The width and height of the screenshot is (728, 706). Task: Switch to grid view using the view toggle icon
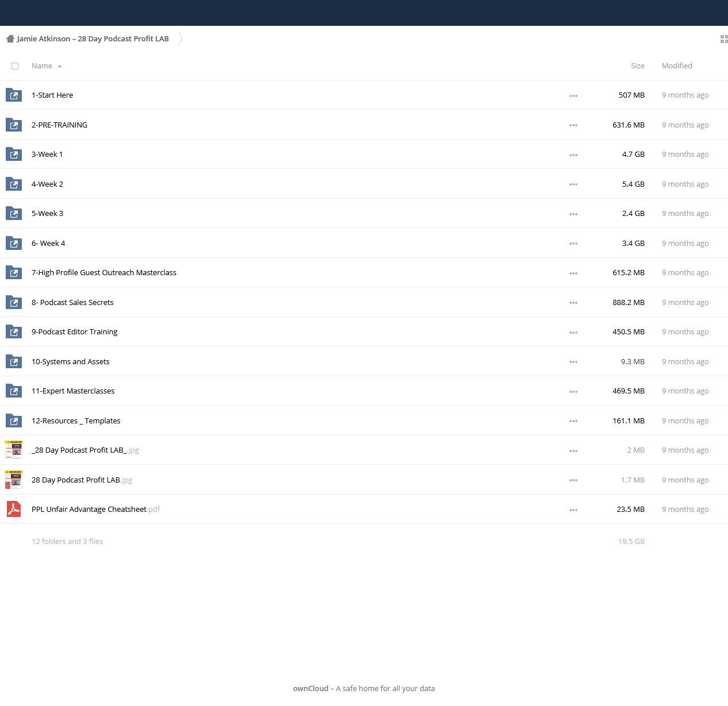pos(724,39)
